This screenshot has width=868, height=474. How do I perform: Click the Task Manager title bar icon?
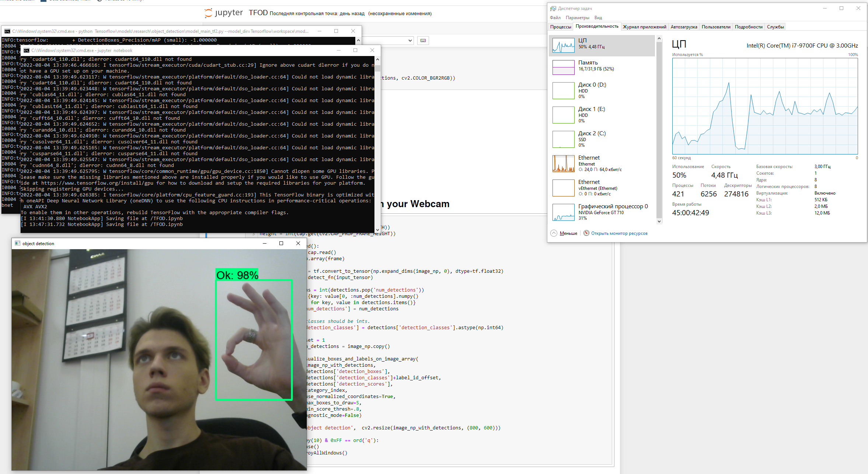coord(553,8)
